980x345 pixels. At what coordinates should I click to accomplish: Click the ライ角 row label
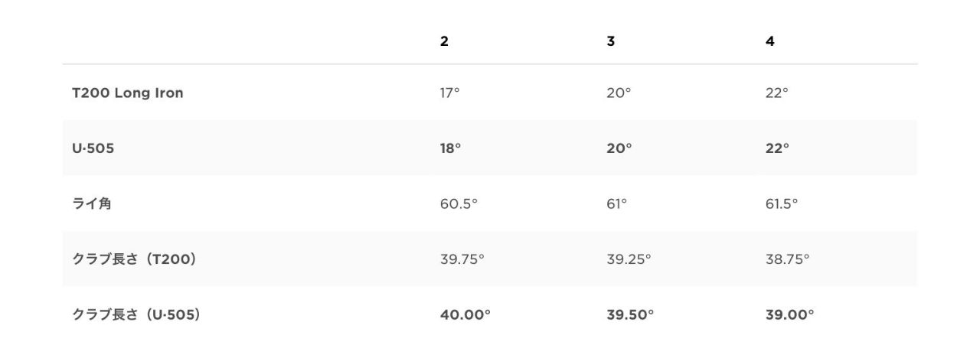[92, 204]
